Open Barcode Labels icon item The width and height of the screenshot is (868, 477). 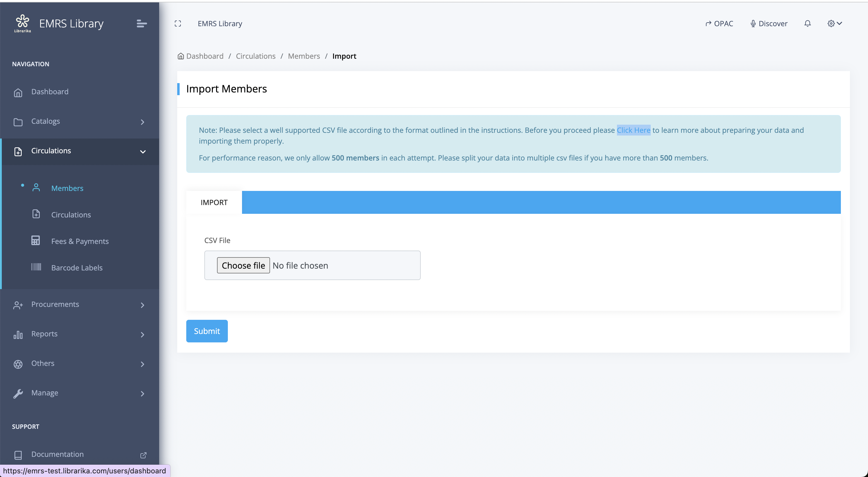[36, 267]
